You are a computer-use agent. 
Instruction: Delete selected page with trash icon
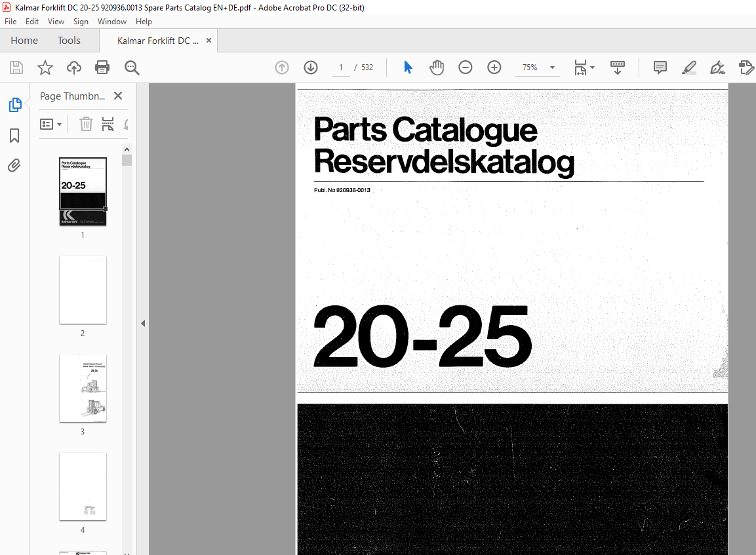(86, 124)
